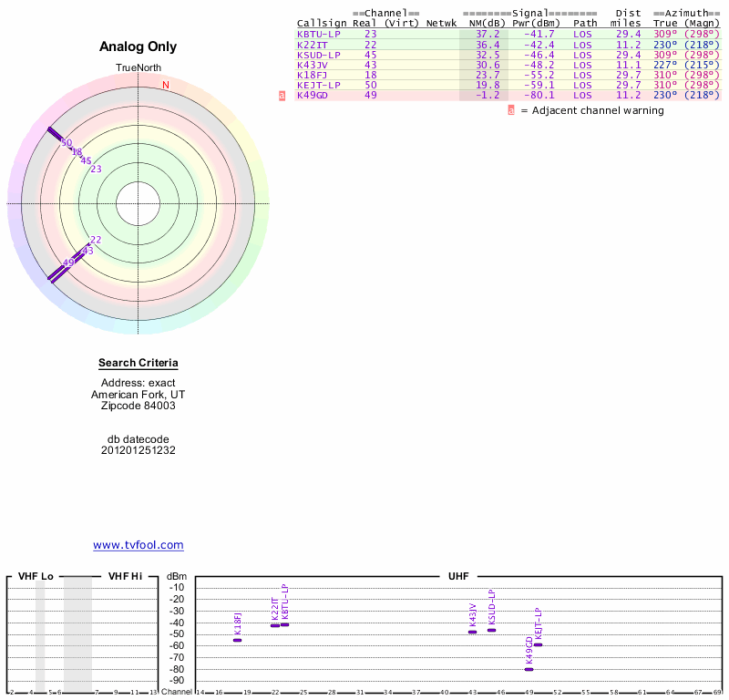Click channel 50 label on radar plot
Screen dimensions: 729x700
coord(67,143)
